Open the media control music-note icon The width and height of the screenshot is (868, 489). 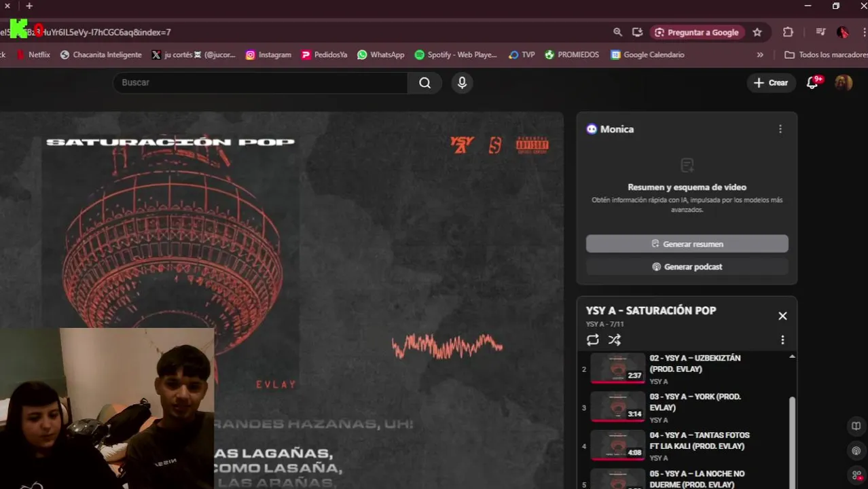tap(820, 32)
